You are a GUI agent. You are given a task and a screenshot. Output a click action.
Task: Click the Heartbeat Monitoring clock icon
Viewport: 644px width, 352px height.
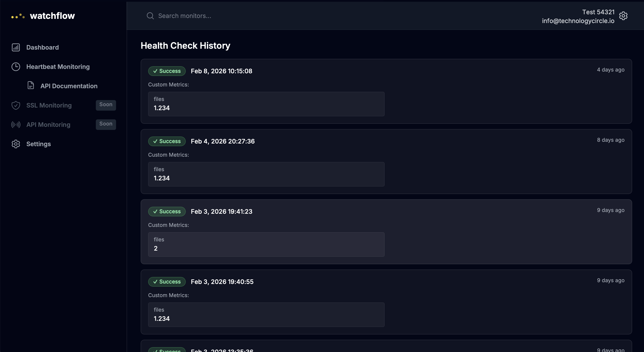[16, 67]
